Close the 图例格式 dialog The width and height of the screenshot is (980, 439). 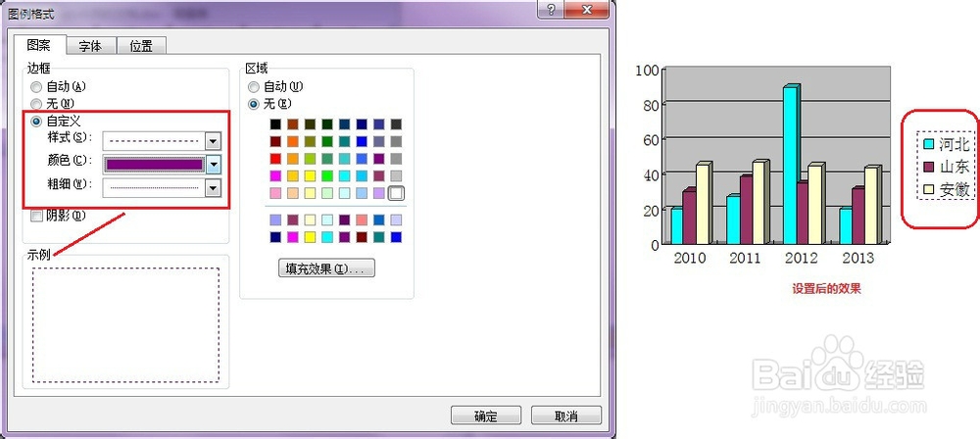(x=586, y=10)
